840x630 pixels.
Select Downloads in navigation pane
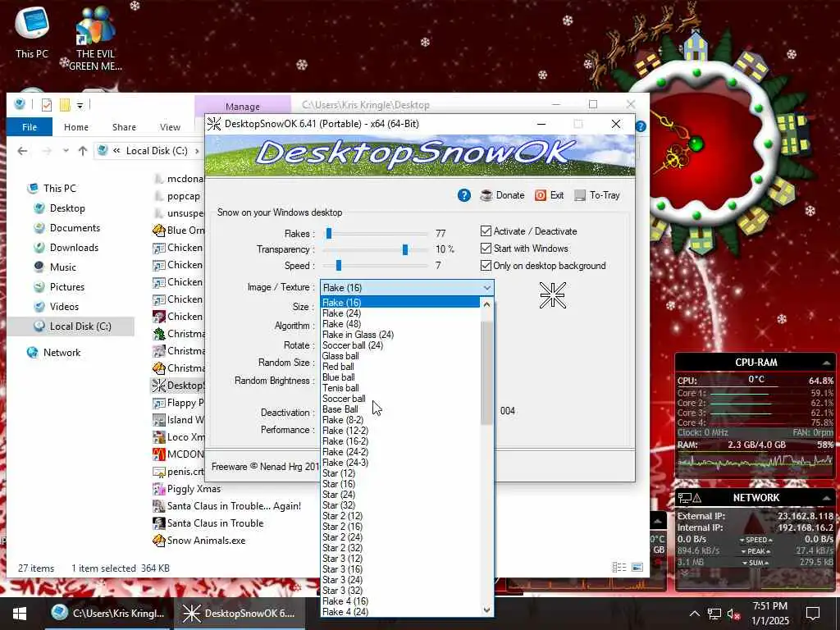(74, 248)
